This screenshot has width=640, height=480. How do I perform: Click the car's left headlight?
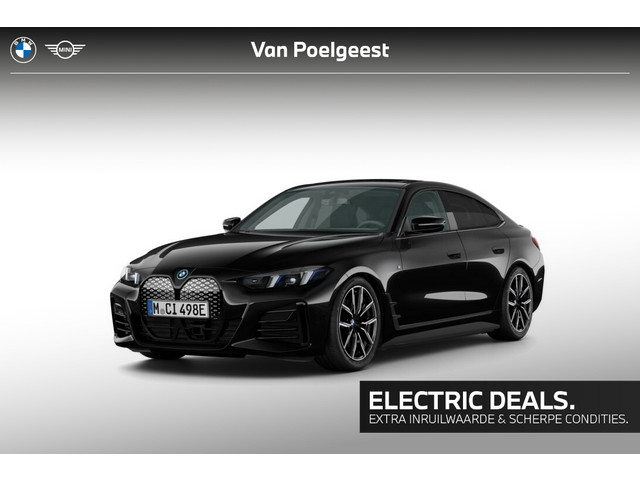[286, 278]
